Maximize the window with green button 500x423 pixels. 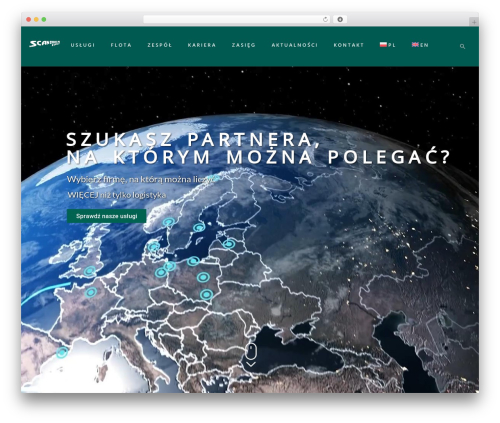pos(44,19)
